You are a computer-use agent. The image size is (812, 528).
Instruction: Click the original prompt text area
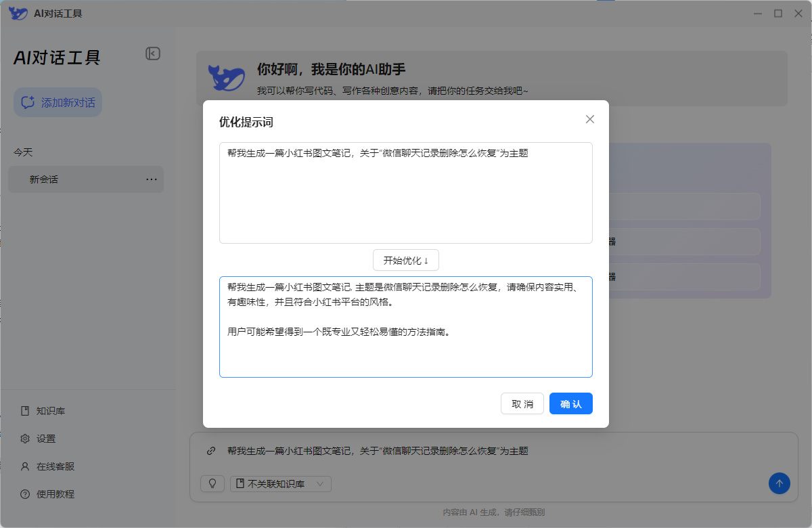coord(406,193)
